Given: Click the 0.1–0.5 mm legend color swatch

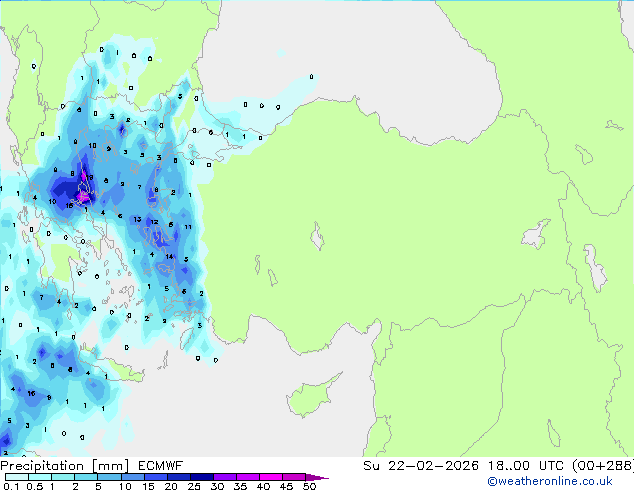Looking at the screenshot, I should click(x=17, y=477).
